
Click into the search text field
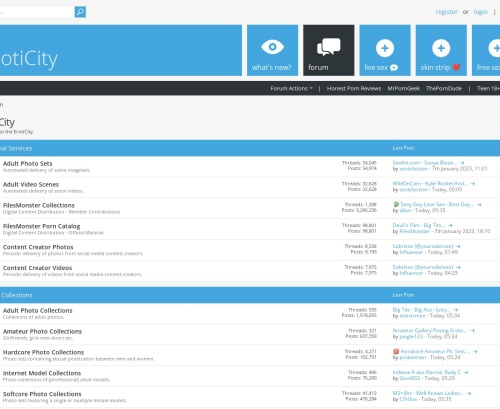point(37,12)
